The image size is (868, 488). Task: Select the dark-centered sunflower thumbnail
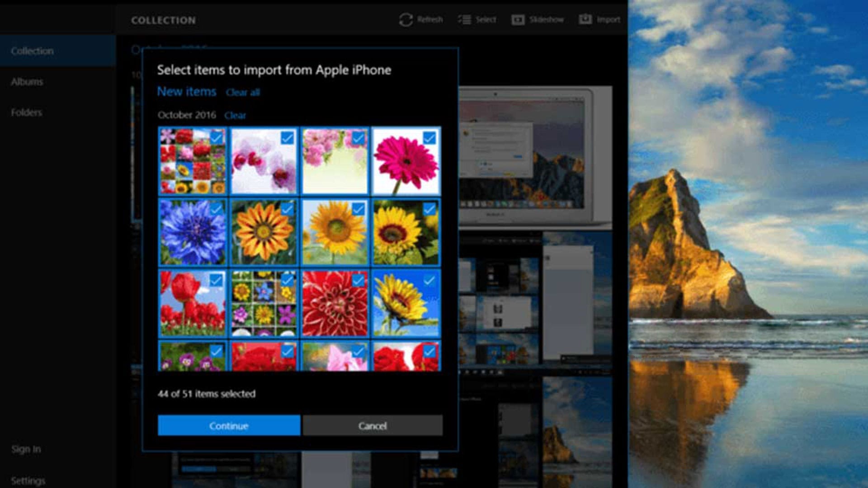[x=406, y=232]
